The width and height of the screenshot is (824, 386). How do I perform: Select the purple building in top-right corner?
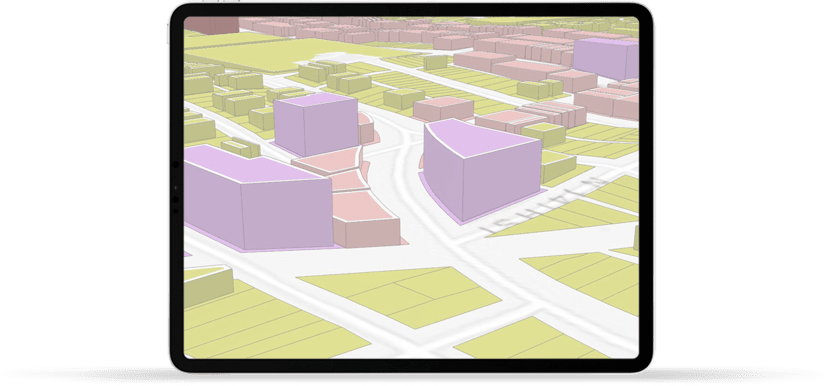606,58
